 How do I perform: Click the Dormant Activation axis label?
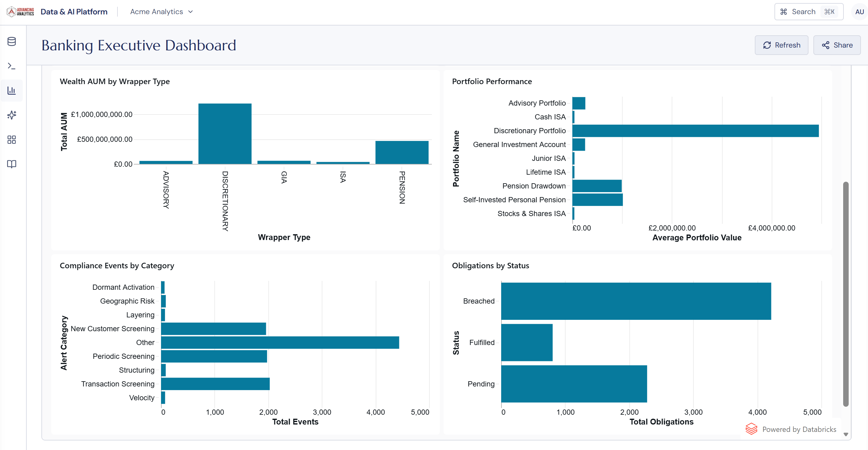coord(123,287)
